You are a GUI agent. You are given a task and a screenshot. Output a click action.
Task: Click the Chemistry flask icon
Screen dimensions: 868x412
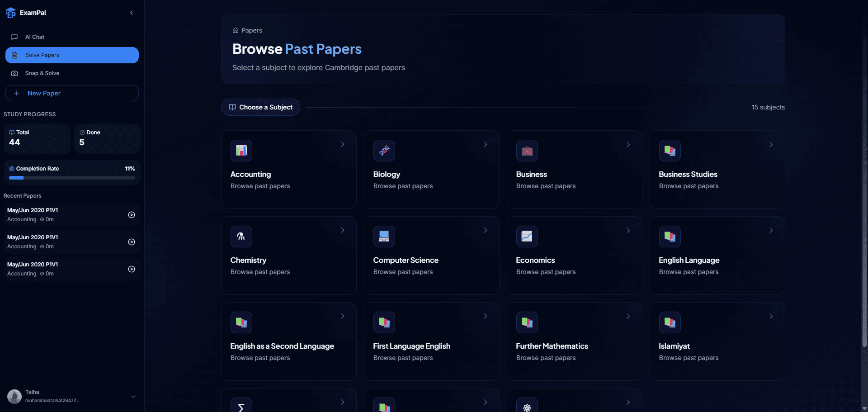point(241,236)
